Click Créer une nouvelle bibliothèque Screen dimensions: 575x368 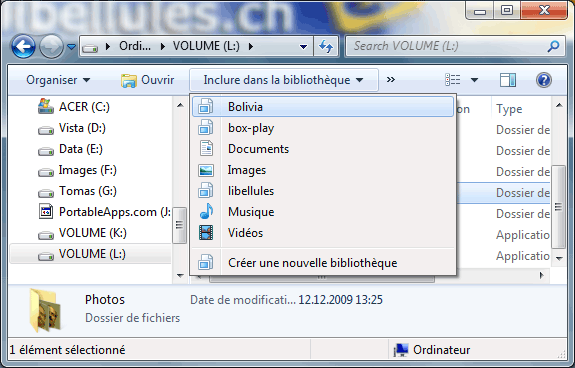point(323,263)
